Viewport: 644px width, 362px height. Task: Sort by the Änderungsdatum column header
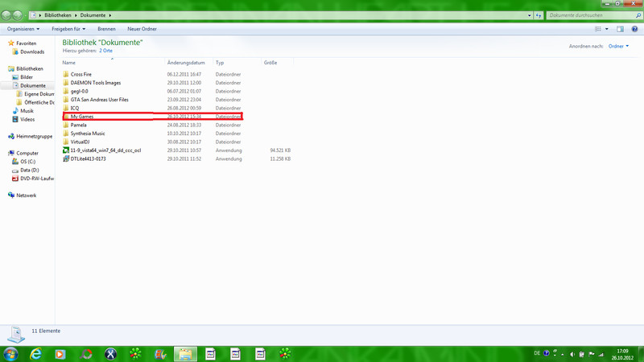point(186,63)
